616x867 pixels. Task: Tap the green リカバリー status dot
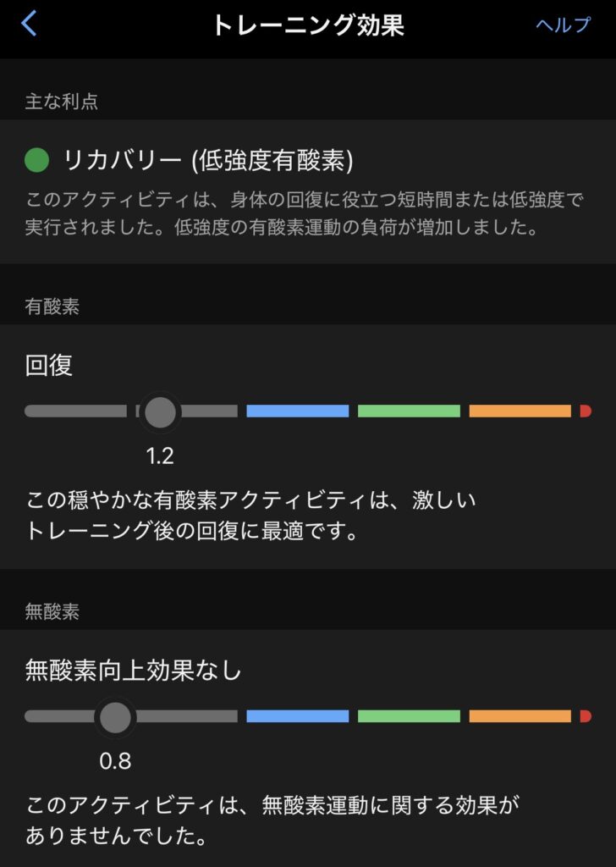37,158
